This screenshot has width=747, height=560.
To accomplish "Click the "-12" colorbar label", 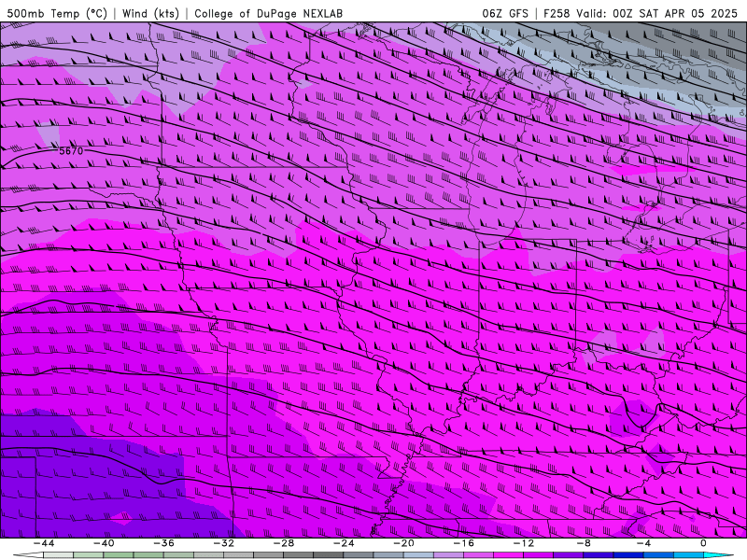I will [524, 543].
